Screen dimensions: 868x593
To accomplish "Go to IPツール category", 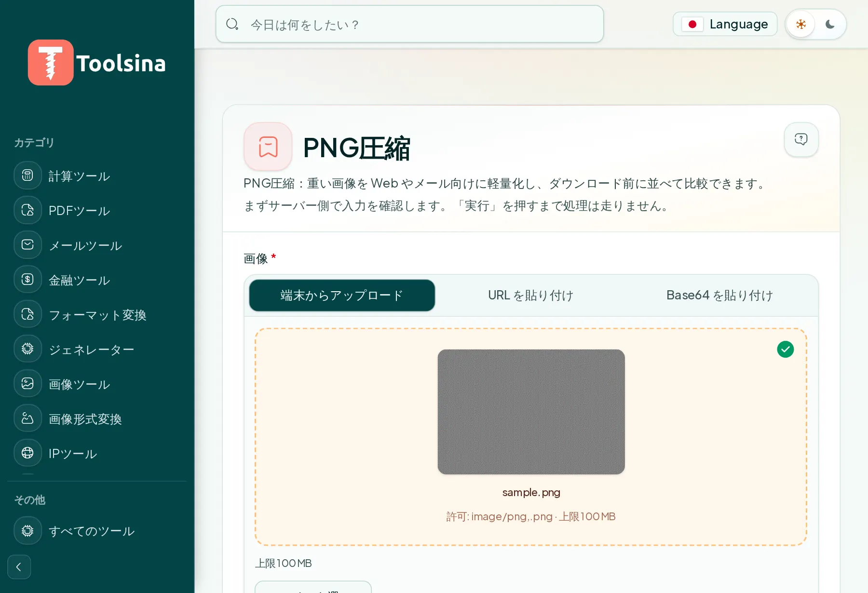I will pyautogui.click(x=73, y=454).
